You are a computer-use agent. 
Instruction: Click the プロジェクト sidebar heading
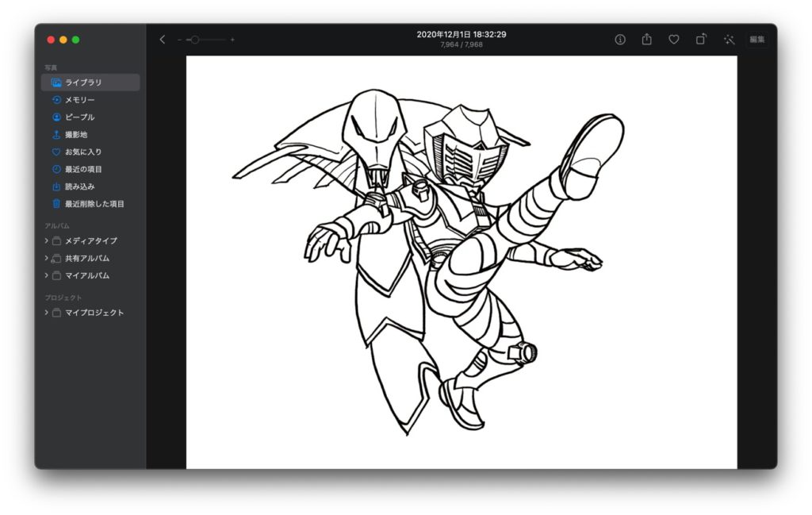point(63,298)
